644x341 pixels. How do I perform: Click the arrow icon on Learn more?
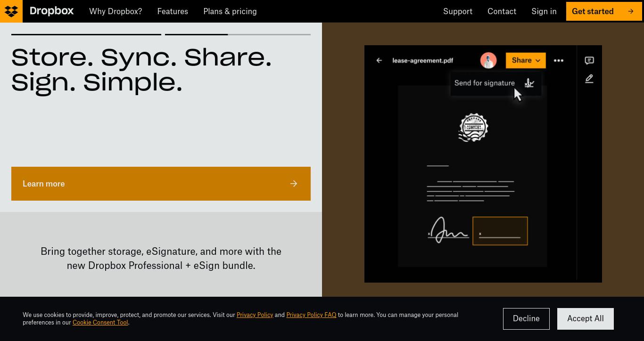pyautogui.click(x=294, y=184)
